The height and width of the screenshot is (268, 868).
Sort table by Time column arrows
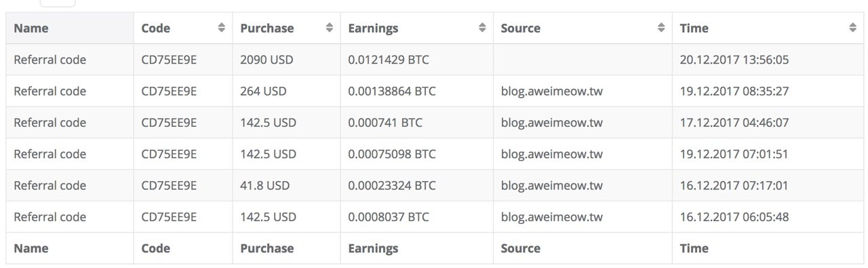point(852,28)
